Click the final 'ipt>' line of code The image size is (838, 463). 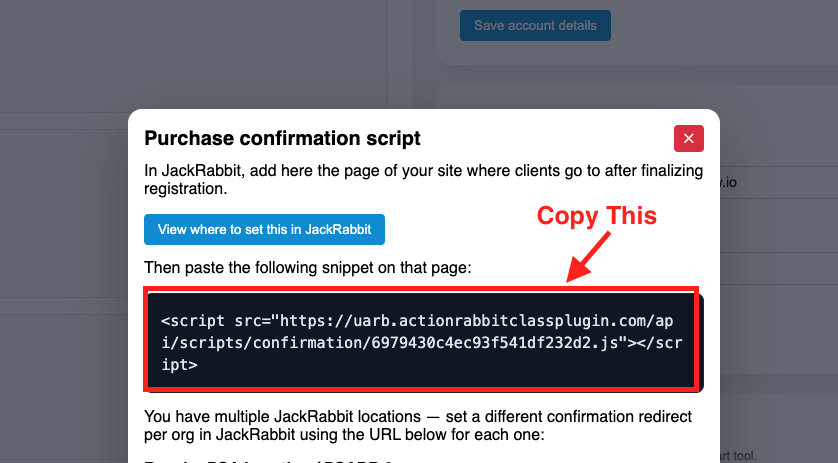180,365
